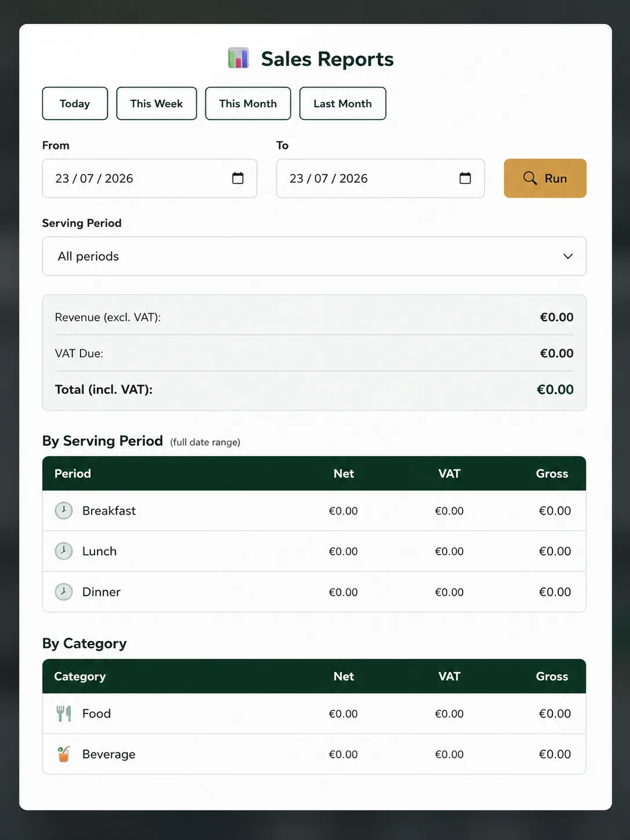Viewport: 630px width, 840px height.
Task: Click the By Category heading
Action: pyautogui.click(x=85, y=643)
